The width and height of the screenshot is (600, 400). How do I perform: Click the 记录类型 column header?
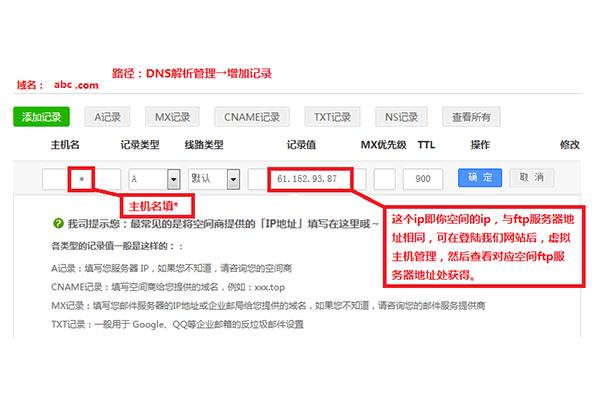point(140,146)
